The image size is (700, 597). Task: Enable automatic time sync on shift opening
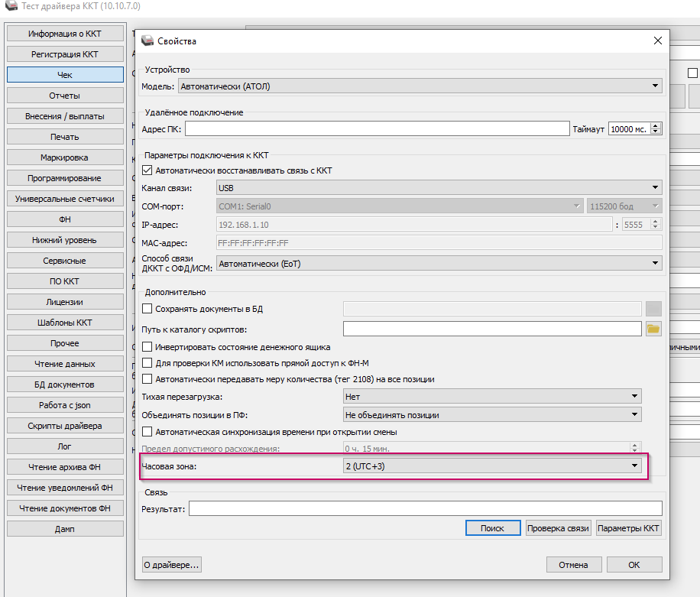pyautogui.click(x=148, y=432)
